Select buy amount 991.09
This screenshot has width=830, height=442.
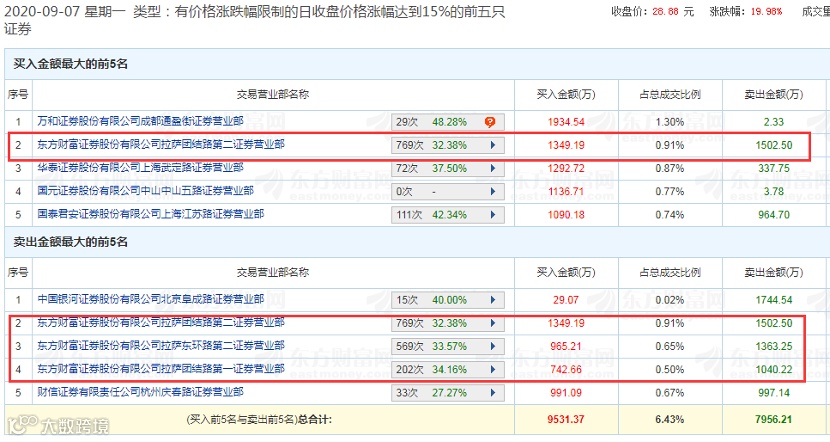coord(566,393)
